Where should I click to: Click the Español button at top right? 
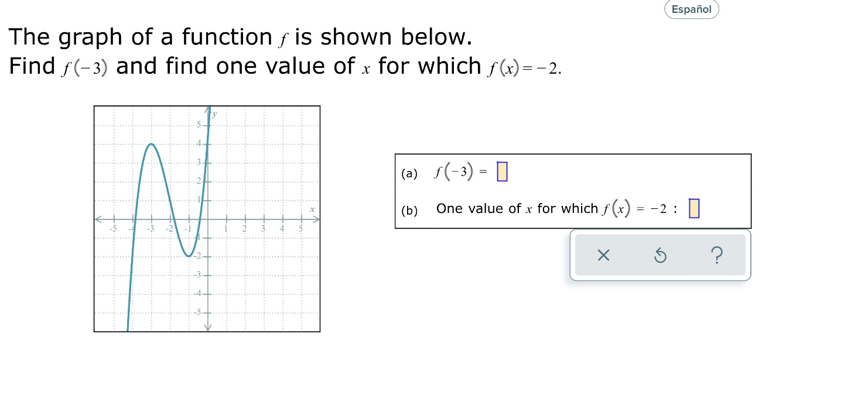tap(691, 9)
